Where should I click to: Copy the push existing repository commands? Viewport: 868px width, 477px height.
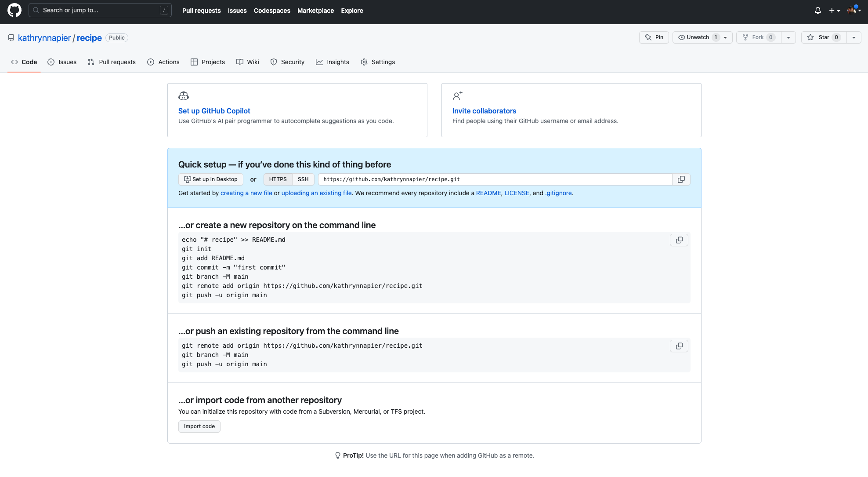point(679,346)
